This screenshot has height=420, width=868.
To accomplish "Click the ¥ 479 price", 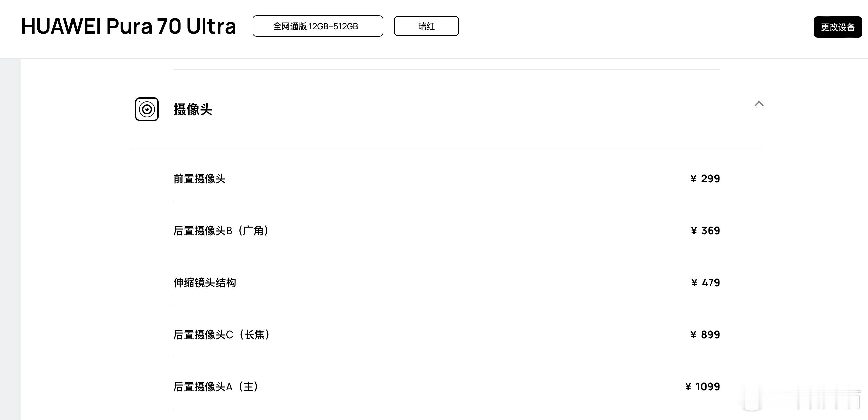I will (x=705, y=283).
